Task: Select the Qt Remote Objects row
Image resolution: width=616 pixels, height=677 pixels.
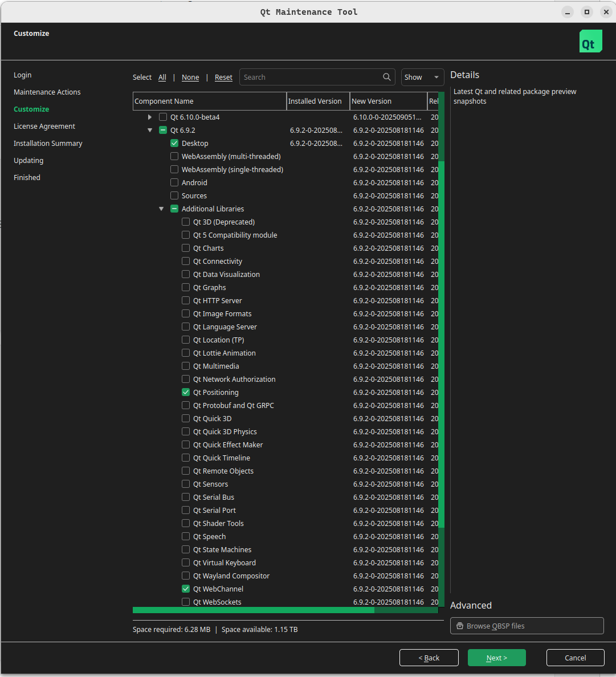Action: [x=285, y=471]
